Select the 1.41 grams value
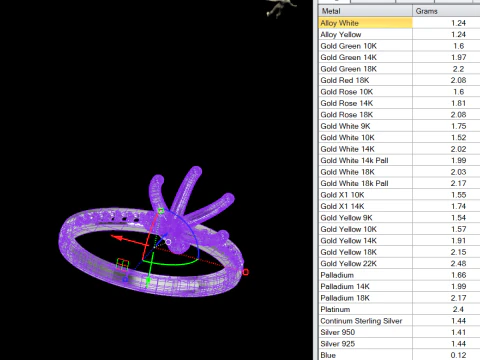Image resolution: width=480 pixels, height=360 pixels. 458,332
